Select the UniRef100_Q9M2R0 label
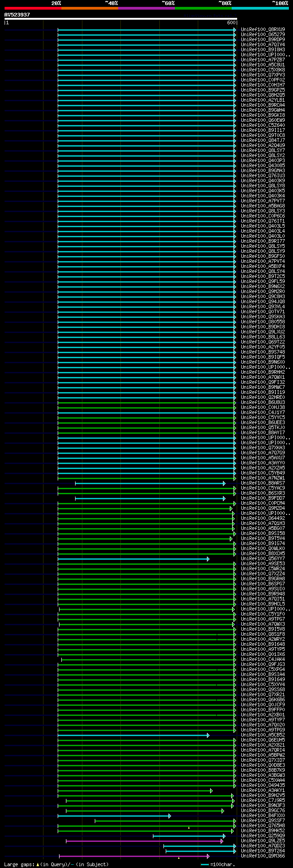Image resolution: width=293 pixels, height=868 pixels. pyautogui.click(x=263, y=291)
